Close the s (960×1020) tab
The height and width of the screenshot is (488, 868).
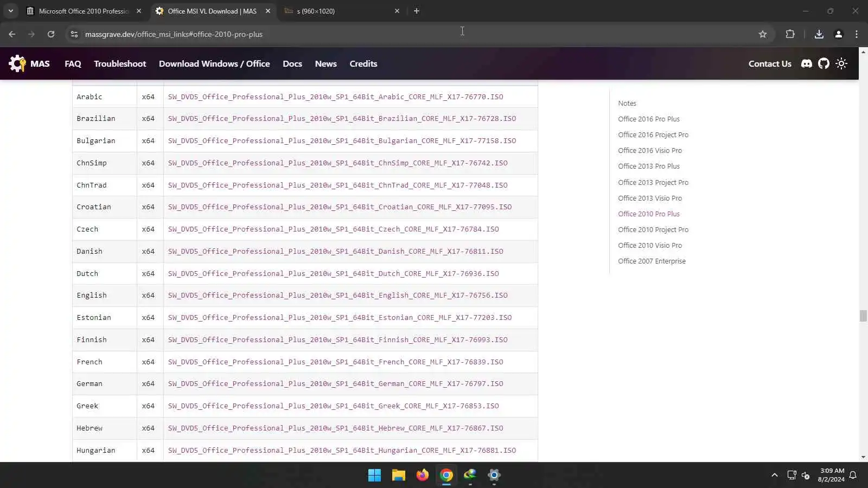(x=397, y=11)
